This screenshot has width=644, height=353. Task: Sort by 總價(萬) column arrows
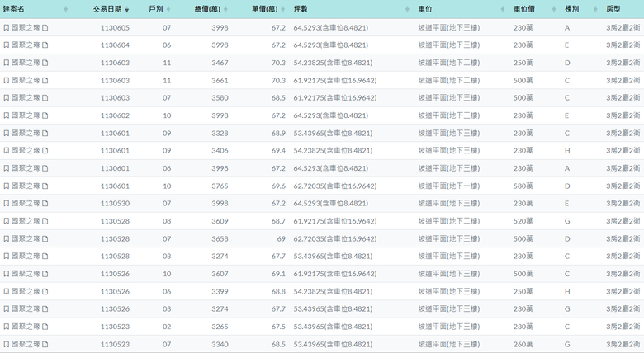tap(226, 9)
